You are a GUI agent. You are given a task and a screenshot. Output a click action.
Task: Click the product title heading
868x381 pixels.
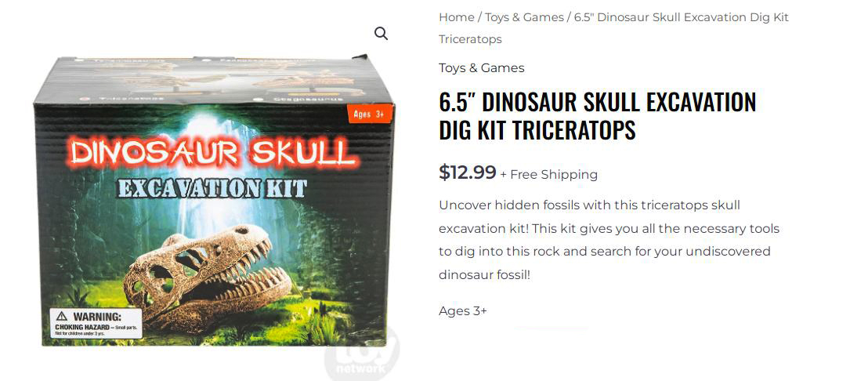597,116
